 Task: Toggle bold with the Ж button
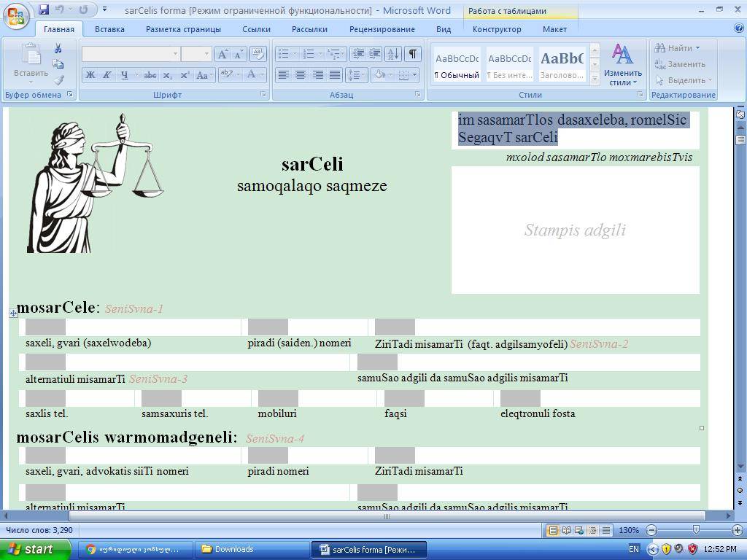90,75
